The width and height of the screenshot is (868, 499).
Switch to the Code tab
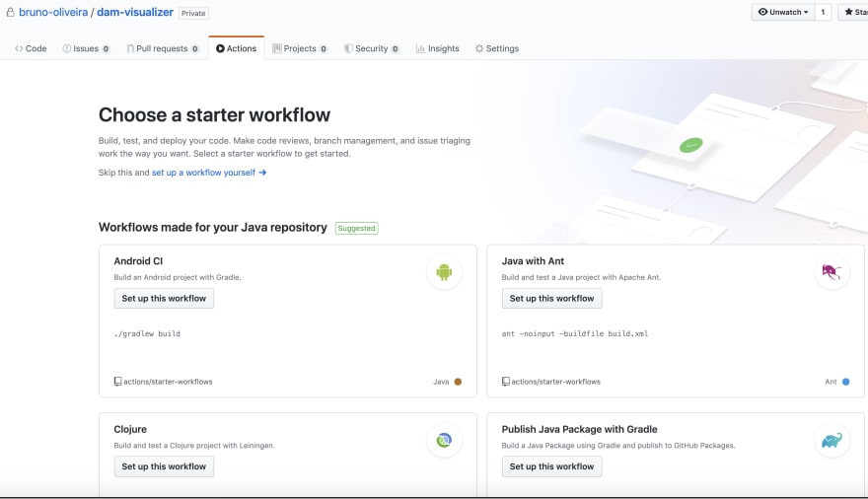coord(31,48)
